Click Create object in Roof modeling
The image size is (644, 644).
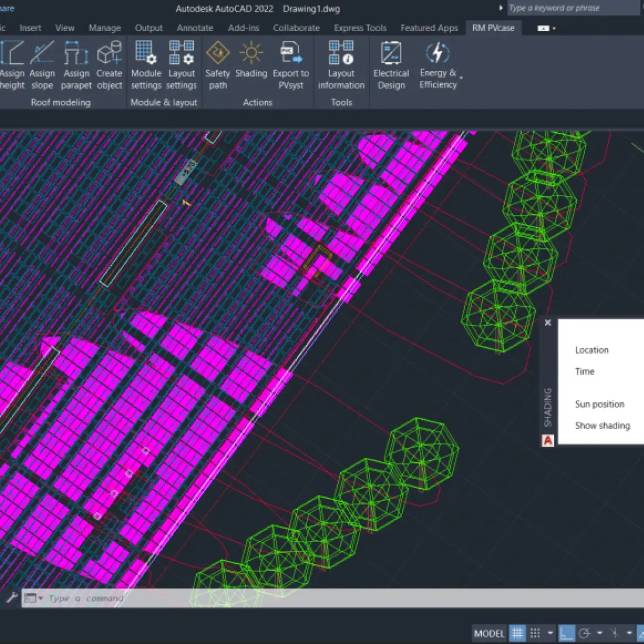point(109,65)
